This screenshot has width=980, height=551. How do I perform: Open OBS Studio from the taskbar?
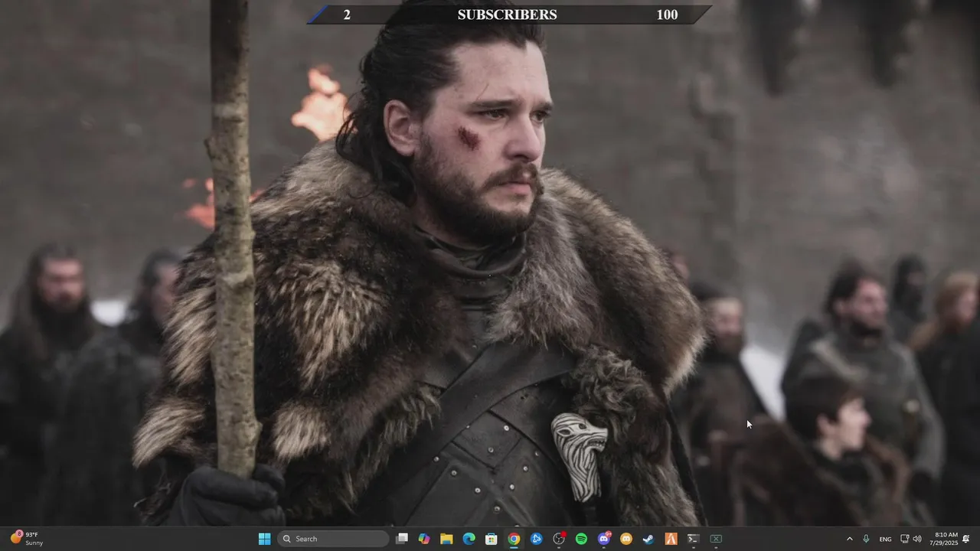[x=559, y=539]
